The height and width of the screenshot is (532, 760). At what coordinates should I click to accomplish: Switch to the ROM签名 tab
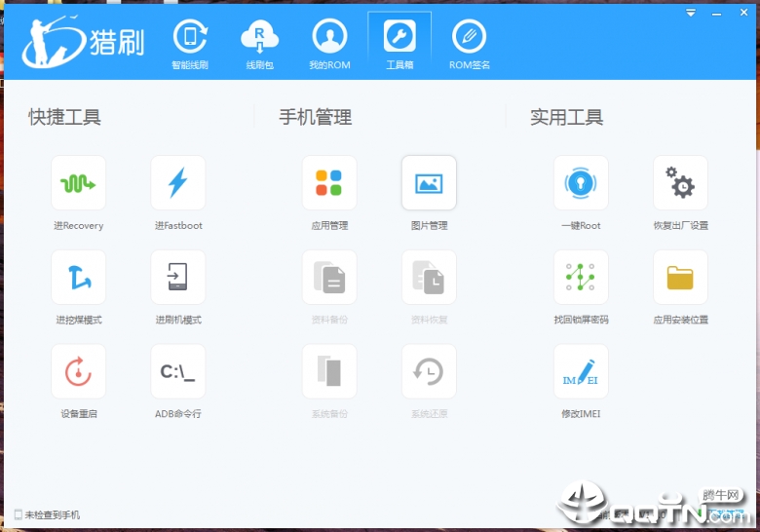tap(470, 44)
